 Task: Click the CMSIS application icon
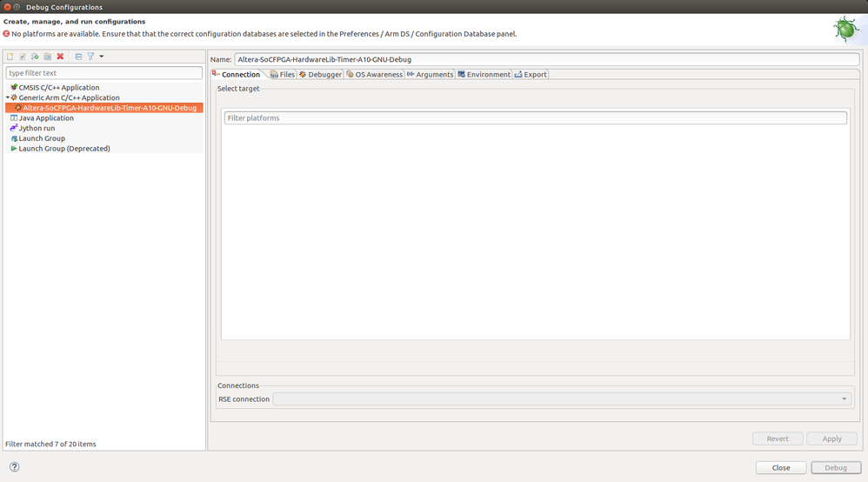14,88
